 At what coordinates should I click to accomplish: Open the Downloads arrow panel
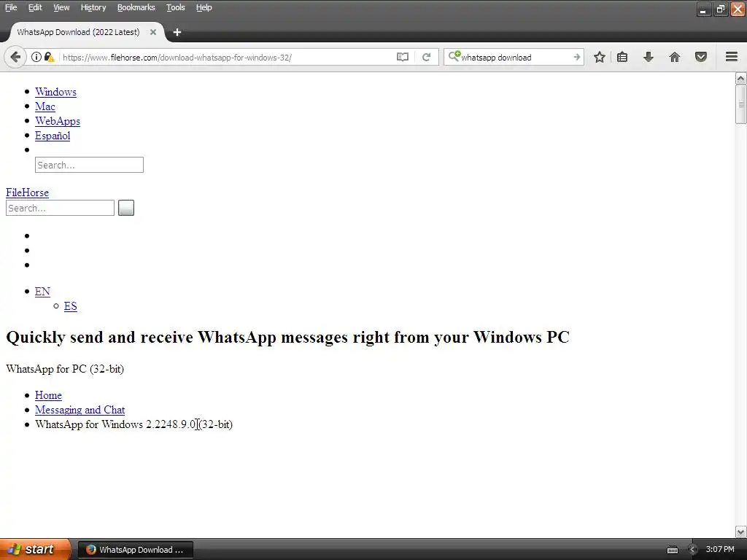(x=649, y=57)
